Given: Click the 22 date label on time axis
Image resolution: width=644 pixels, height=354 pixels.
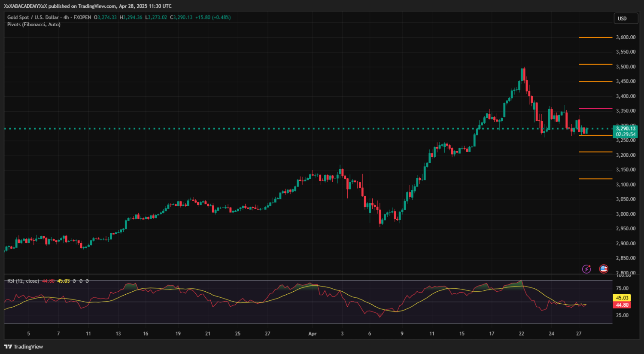Looking at the screenshot, I should 521,334.
